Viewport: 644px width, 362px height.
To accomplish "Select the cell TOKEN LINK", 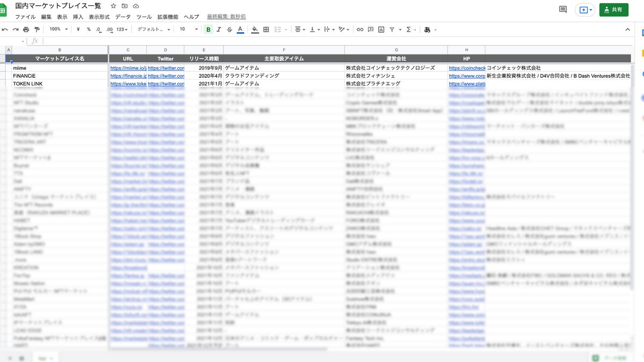I will click(x=60, y=84).
